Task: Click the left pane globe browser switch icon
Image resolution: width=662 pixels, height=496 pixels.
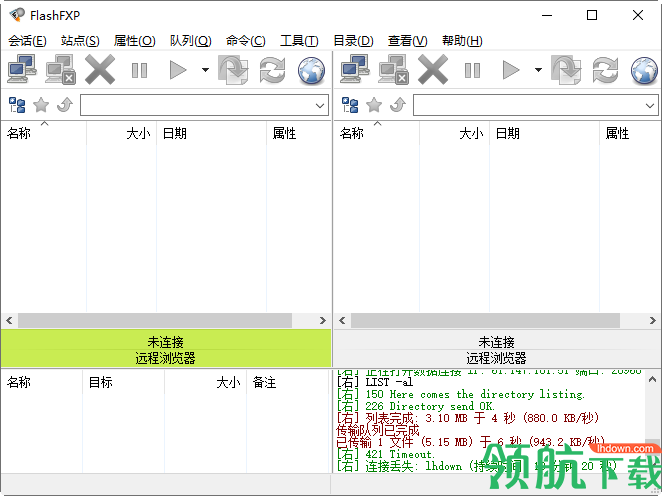Action: [x=312, y=70]
